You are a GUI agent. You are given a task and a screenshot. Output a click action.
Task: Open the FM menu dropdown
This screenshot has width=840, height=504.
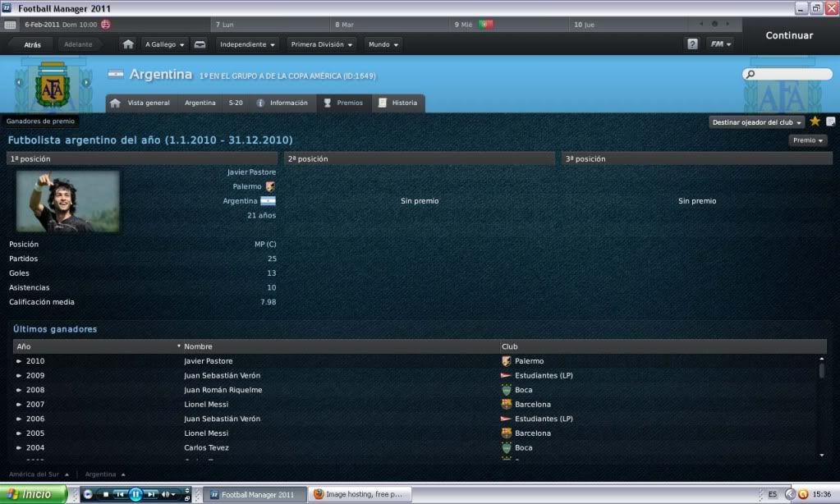click(721, 44)
